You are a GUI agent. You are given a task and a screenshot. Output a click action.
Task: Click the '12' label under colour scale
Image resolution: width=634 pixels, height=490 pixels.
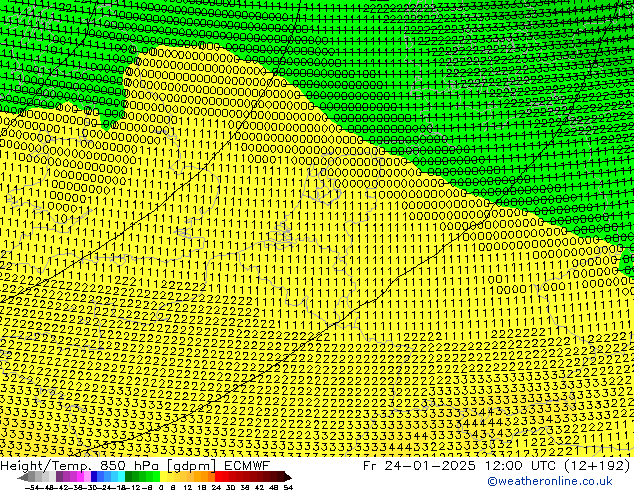coord(188,488)
